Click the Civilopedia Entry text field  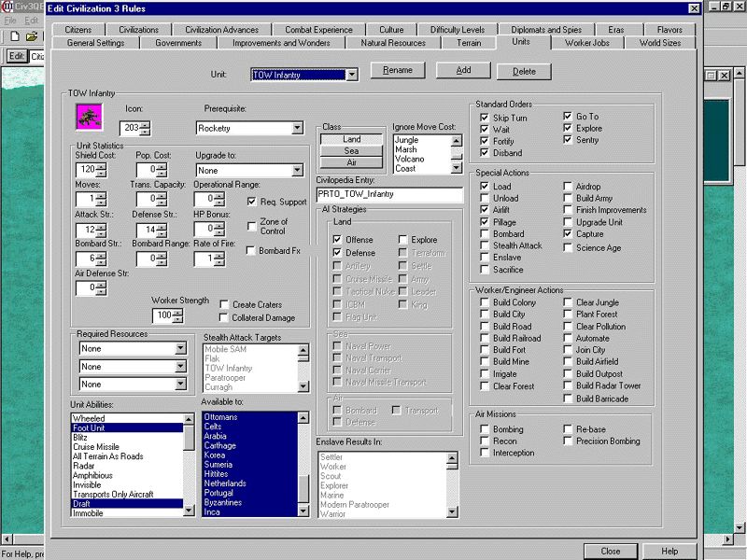click(x=389, y=195)
